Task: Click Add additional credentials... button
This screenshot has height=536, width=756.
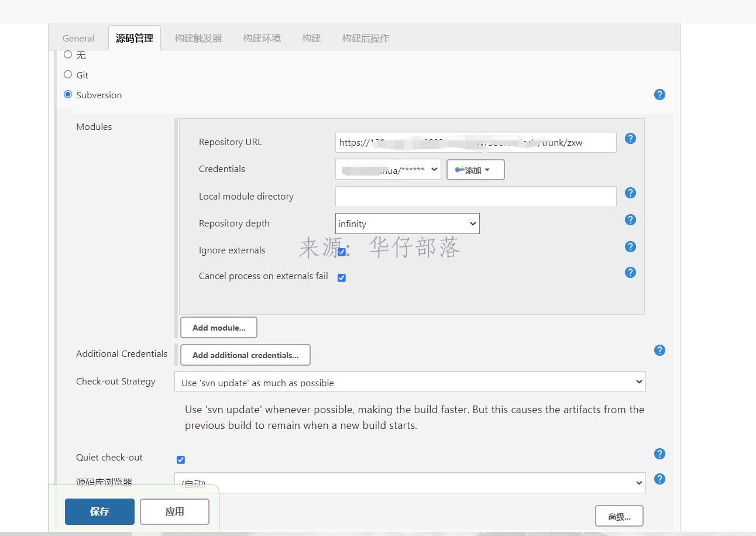Action: pyautogui.click(x=245, y=355)
